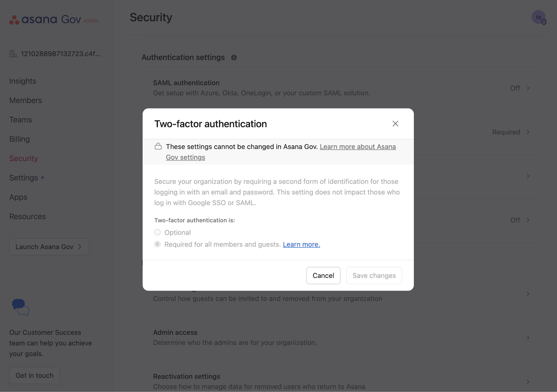
Task: Click the organization building icon
Action: coord(13,54)
